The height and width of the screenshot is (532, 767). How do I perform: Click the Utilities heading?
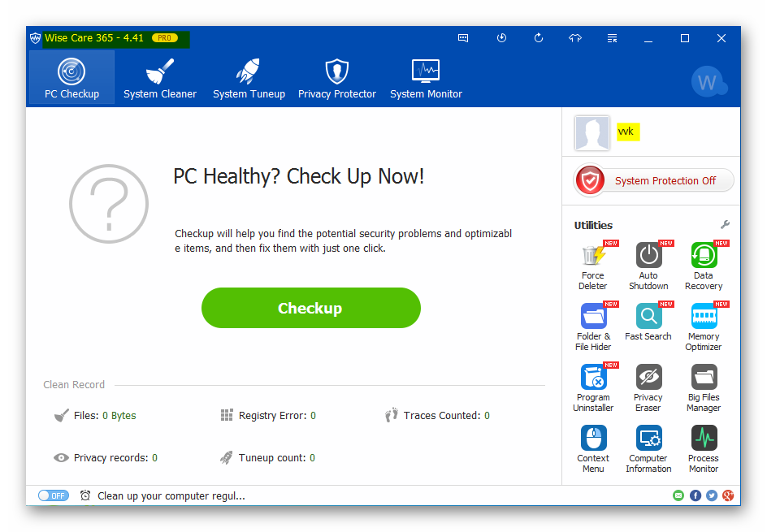pos(593,226)
